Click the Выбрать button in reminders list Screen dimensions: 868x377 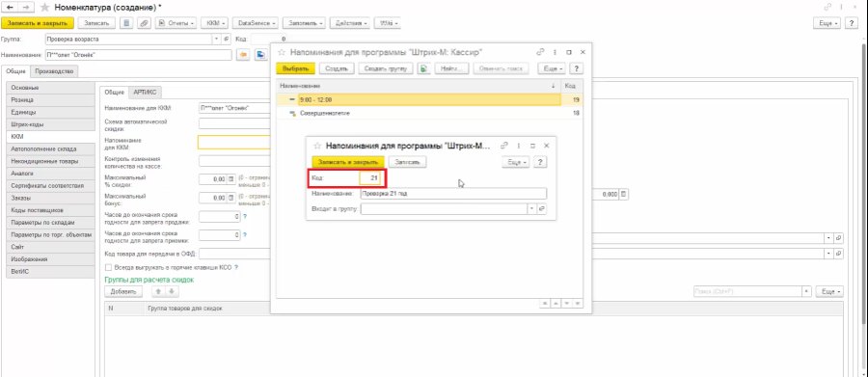(296, 68)
